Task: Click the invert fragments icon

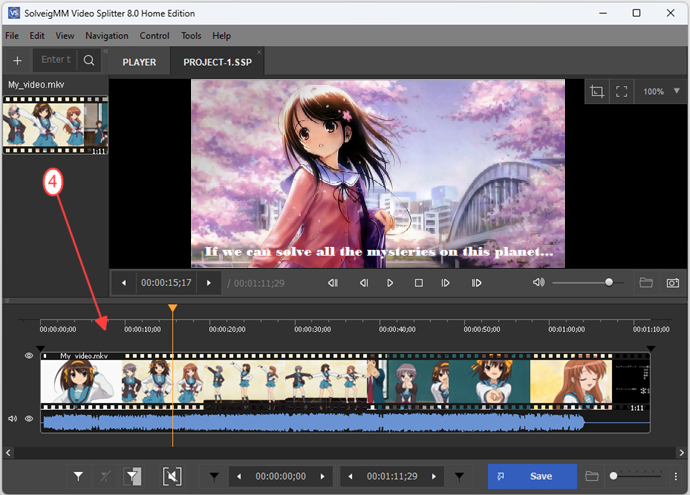Action: tap(132, 476)
